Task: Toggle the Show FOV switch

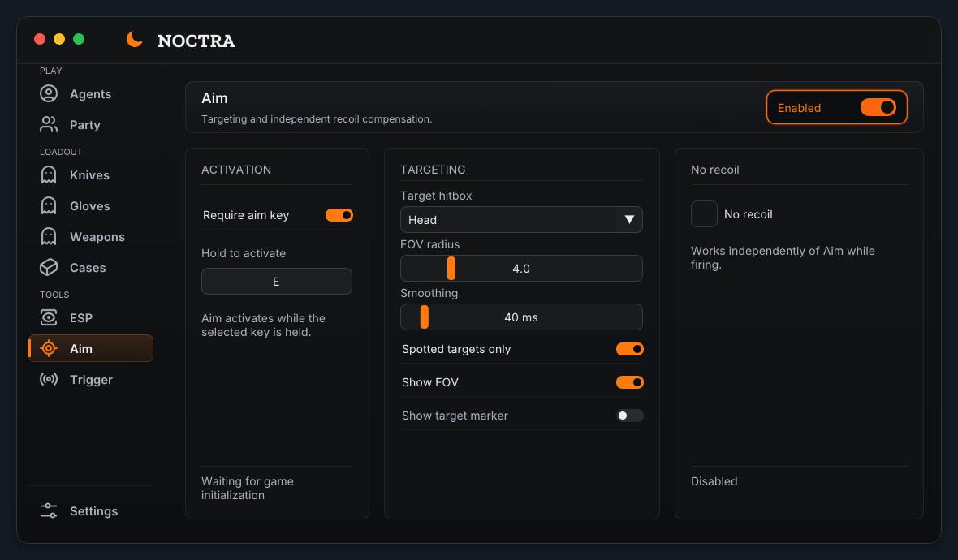Action: [x=629, y=382]
